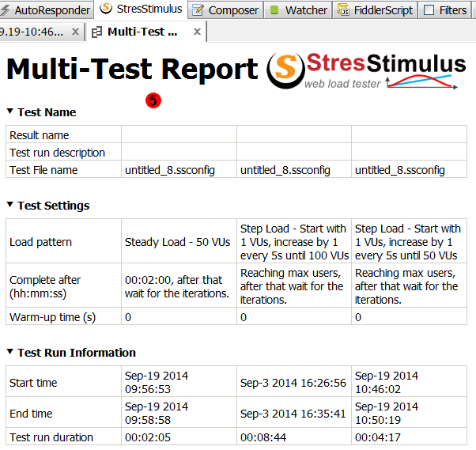Click the AutoResponder lightning icon
The height and width of the screenshot is (450, 476).
pos(5,10)
